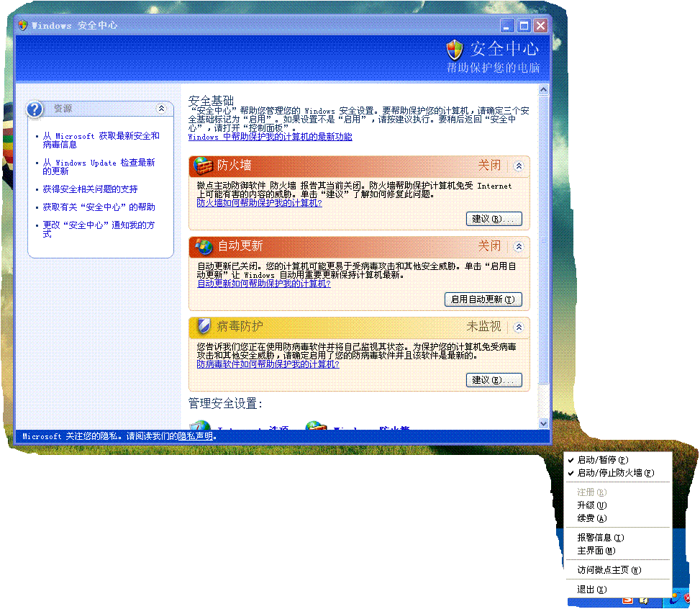Open 获取有关"安全中心"的帮助 link
The height and width of the screenshot is (609, 700).
pos(99,207)
